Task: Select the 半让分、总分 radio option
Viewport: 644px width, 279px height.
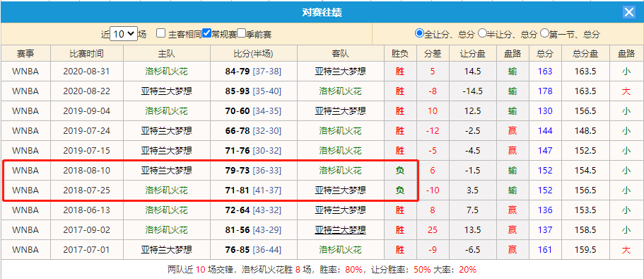Action: (x=482, y=33)
